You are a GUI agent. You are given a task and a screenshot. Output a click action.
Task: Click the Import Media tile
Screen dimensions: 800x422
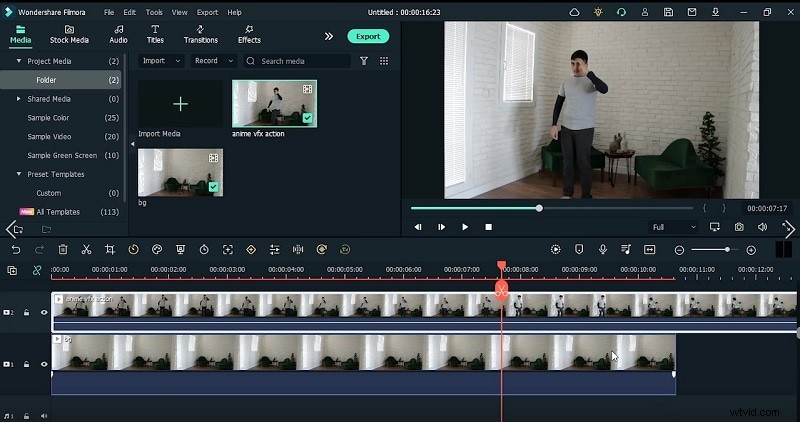point(180,104)
